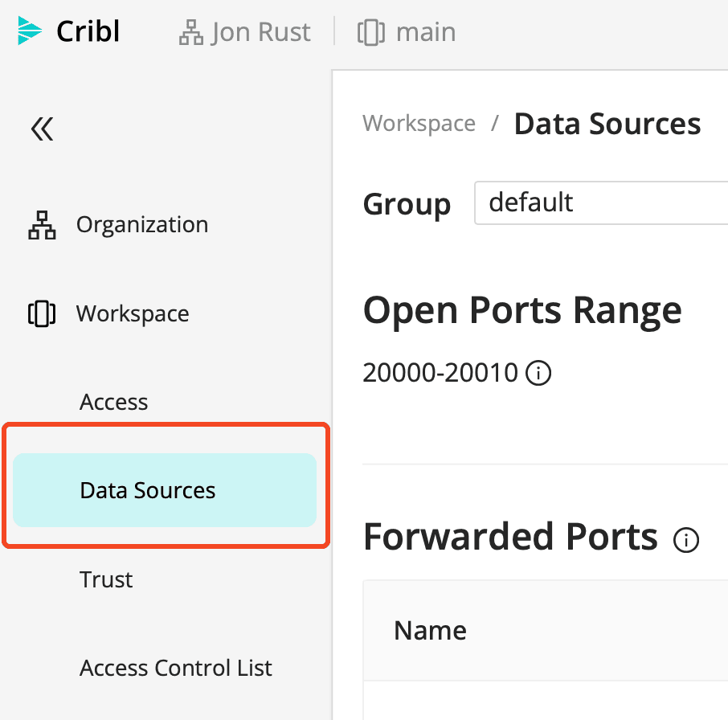Expand the Workspace sidebar label

coord(133,313)
